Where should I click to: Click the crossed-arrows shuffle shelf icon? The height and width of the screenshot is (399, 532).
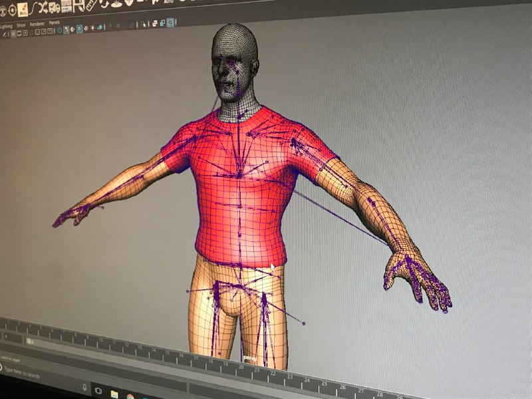point(43,7)
